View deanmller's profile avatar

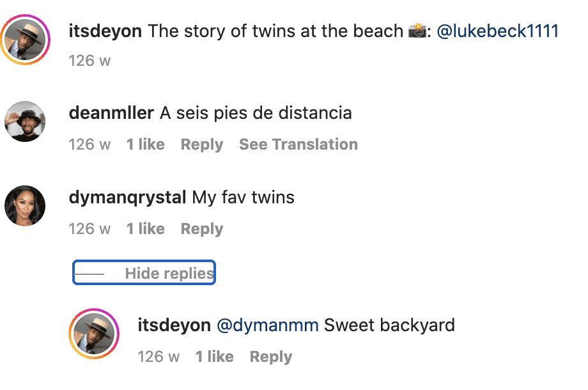[x=24, y=121]
